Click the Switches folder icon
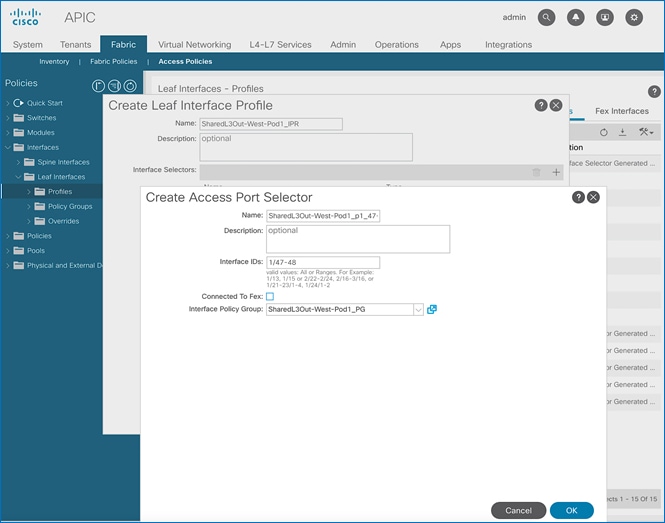This screenshot has height=523, width=665. coord(19,117)
